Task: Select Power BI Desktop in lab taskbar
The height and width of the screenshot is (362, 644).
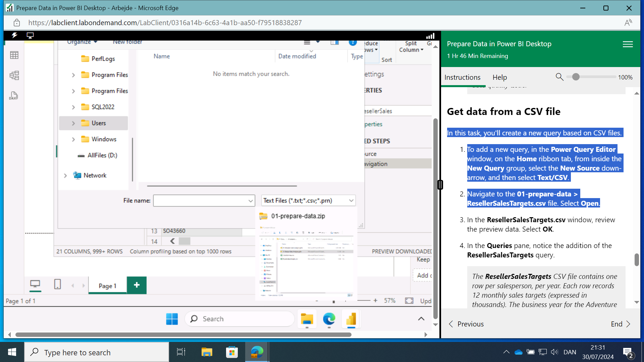Action: point(351,319)
